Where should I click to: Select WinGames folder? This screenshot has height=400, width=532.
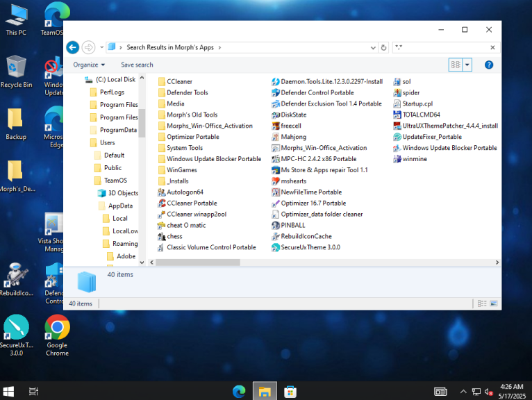click(178, 170)
